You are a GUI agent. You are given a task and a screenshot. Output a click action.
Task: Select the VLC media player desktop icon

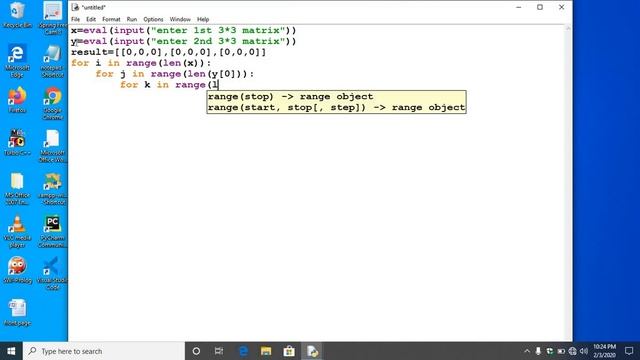pyautogui.click(x=17, y=231)
